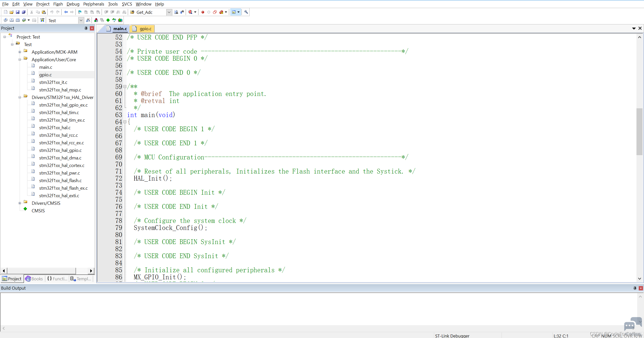Image resolution: width=644 pixels, height=338 pixels.
Task: Switch to the Templates panel tab
Action: [80, 279]
